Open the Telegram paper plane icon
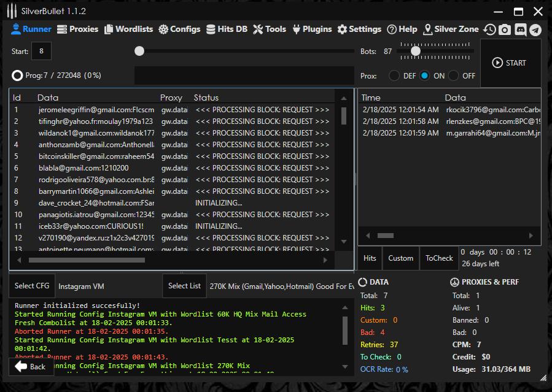The width and height of the screenshot is (552, 392). coord(535,29)
